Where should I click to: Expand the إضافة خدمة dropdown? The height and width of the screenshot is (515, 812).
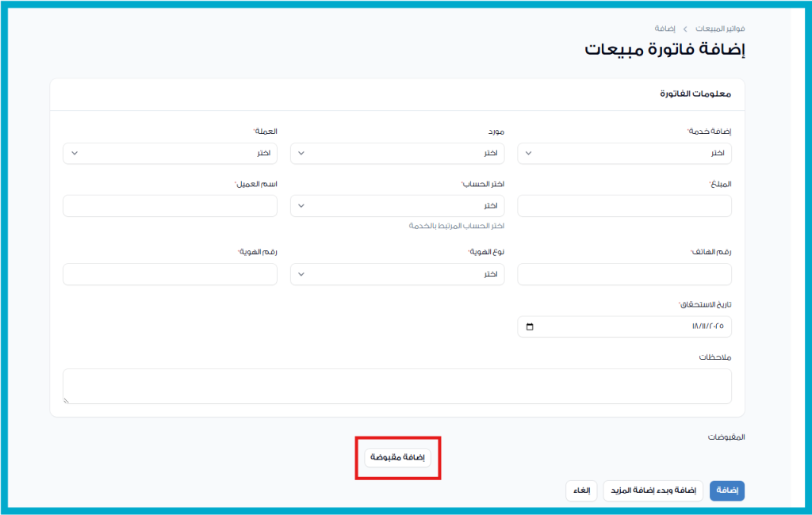(624, 153)
